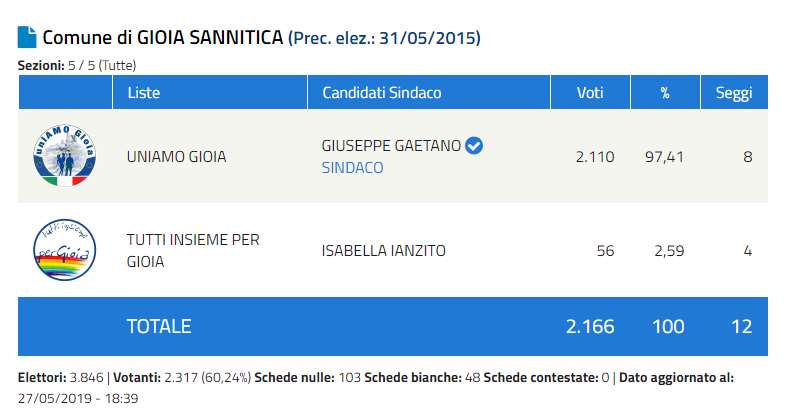Click the blue document icon beside Comune

click(x=27, y=38)
